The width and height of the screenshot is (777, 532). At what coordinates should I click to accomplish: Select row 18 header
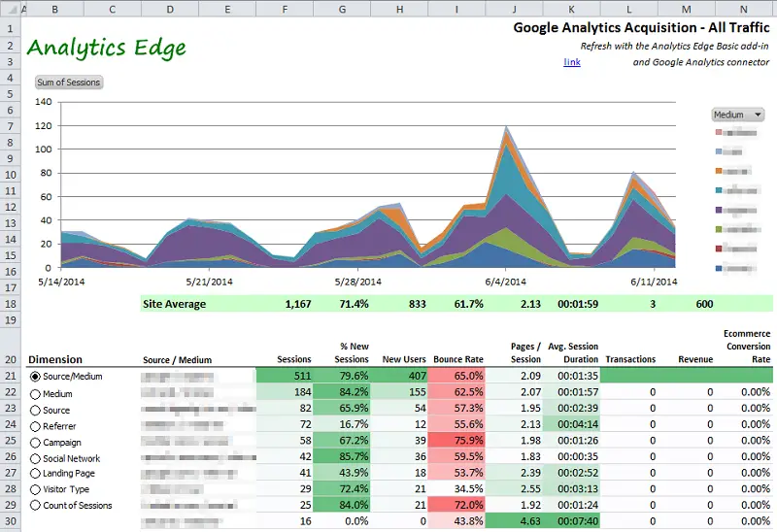pyautogui.click(x=10, y=304)
